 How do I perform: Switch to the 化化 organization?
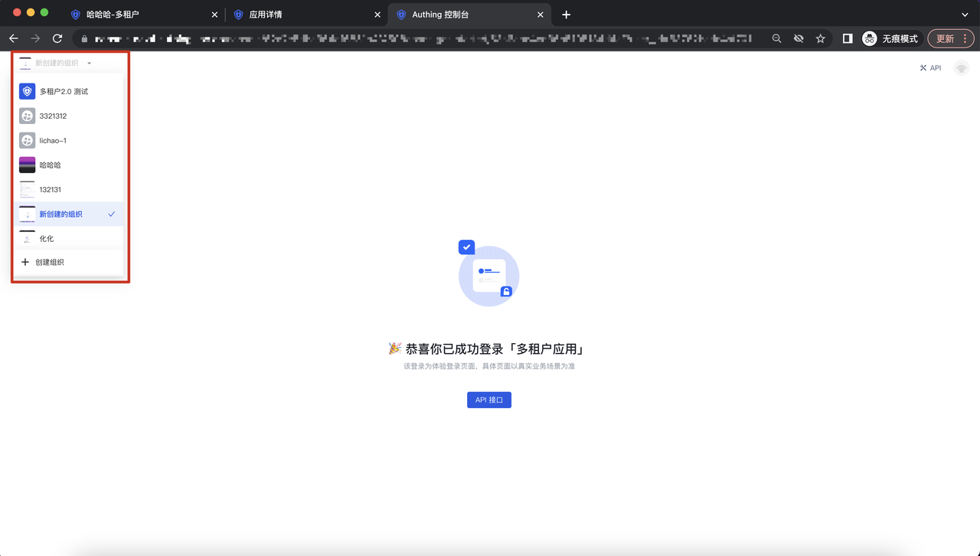[x=47, y=239]
